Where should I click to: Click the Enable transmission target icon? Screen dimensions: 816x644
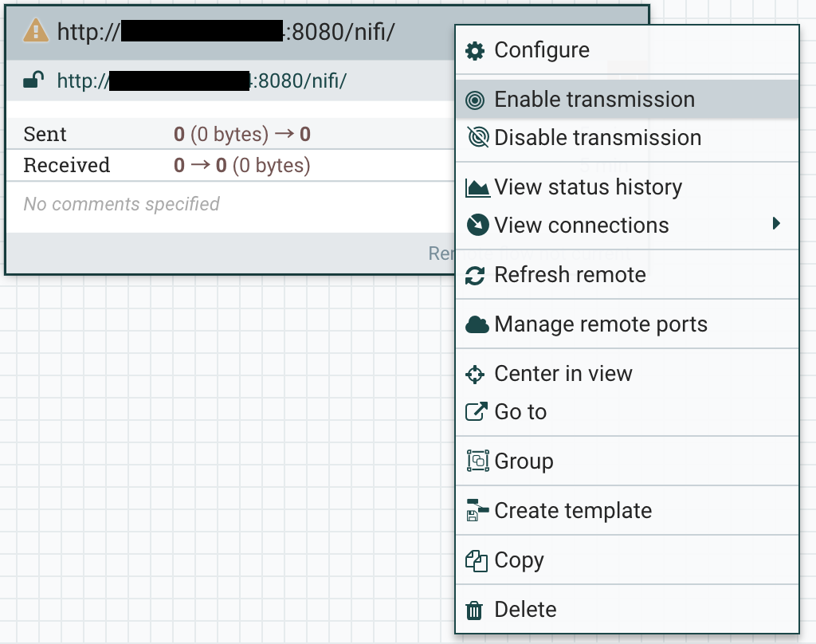(475, 100)
